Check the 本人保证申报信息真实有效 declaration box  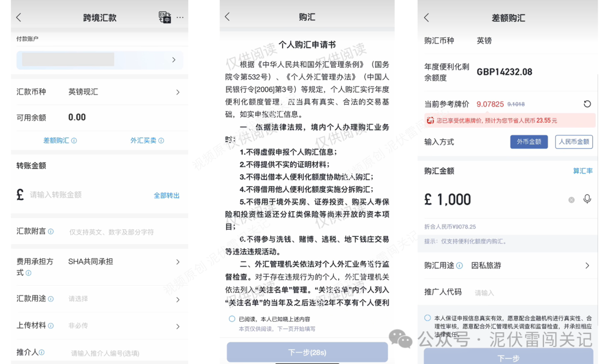coord(429,318)
